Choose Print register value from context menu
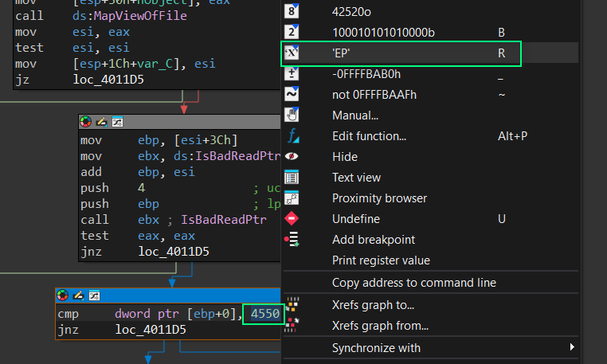This screenshot has width=607, height=364. coord(381,260)
